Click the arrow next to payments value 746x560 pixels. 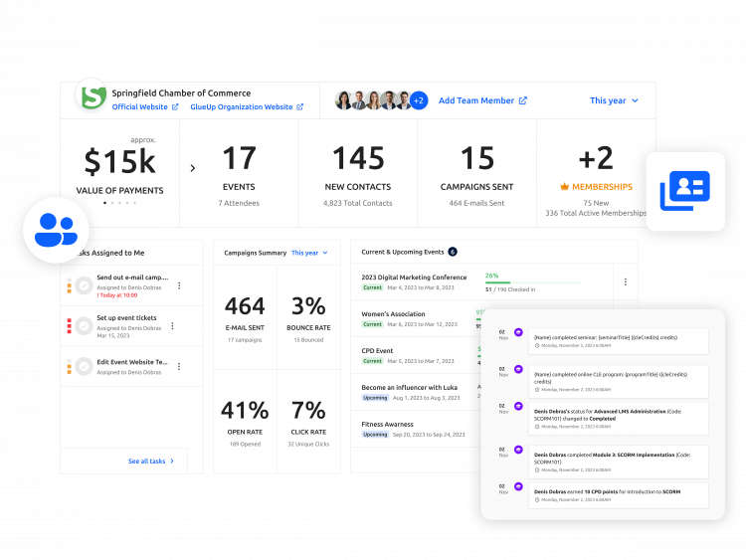(193, 168)
